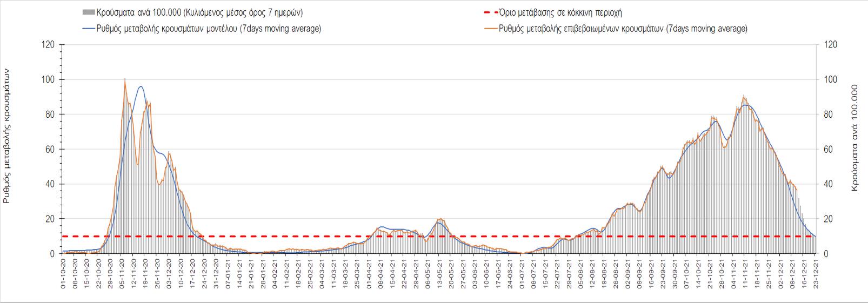Select the 11-11-21 date tick label
Viewport: 868px width, 303px height.
745,275
